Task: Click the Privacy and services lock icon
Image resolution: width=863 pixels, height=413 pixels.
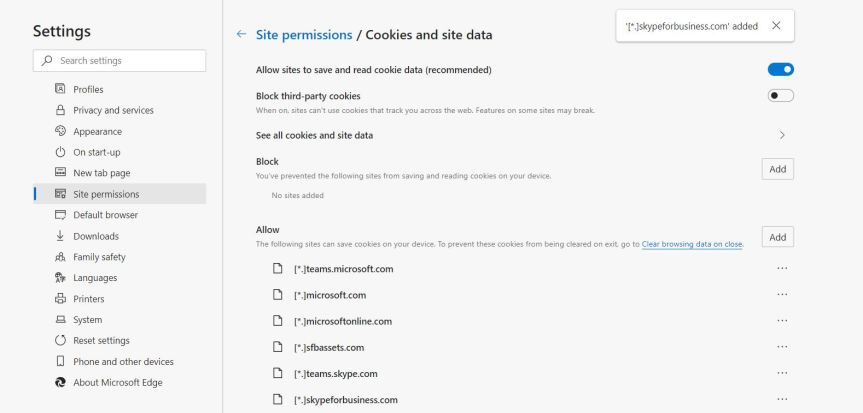Action: (60, 110)
